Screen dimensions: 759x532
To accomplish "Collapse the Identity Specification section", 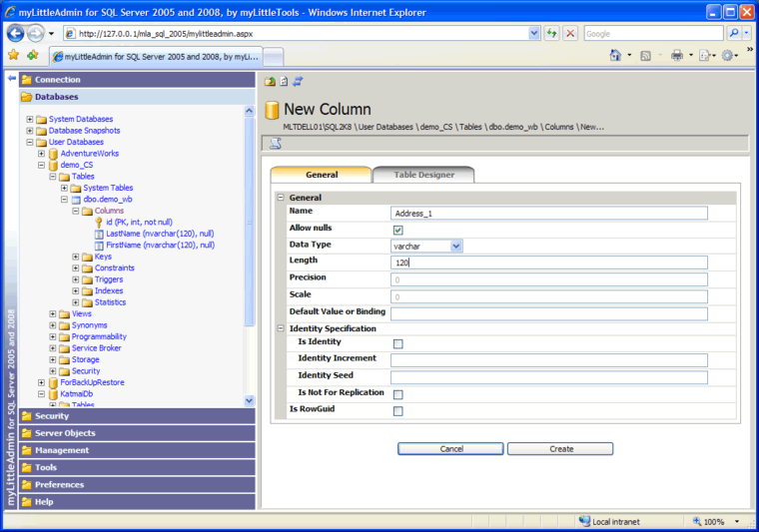I will [281, 328].
